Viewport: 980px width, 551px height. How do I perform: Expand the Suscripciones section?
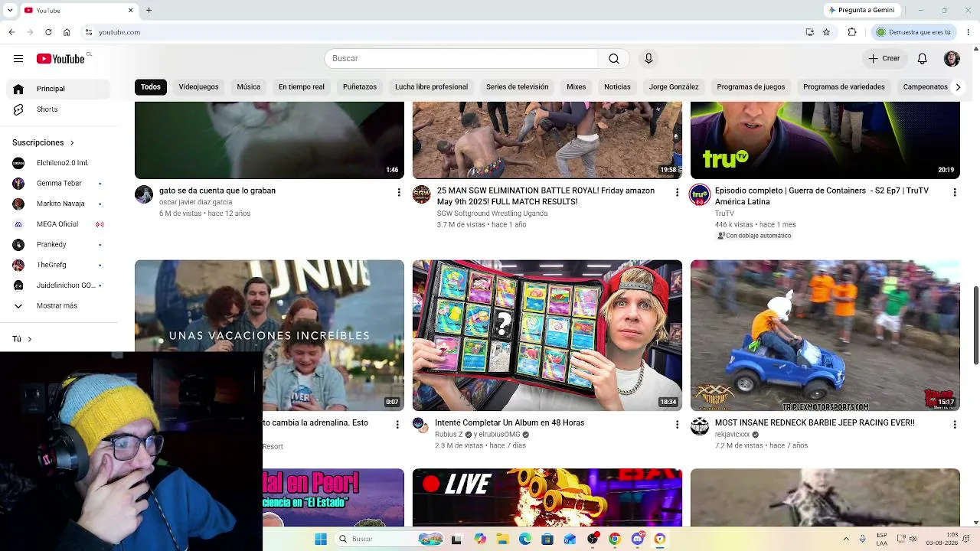(44, 142)
